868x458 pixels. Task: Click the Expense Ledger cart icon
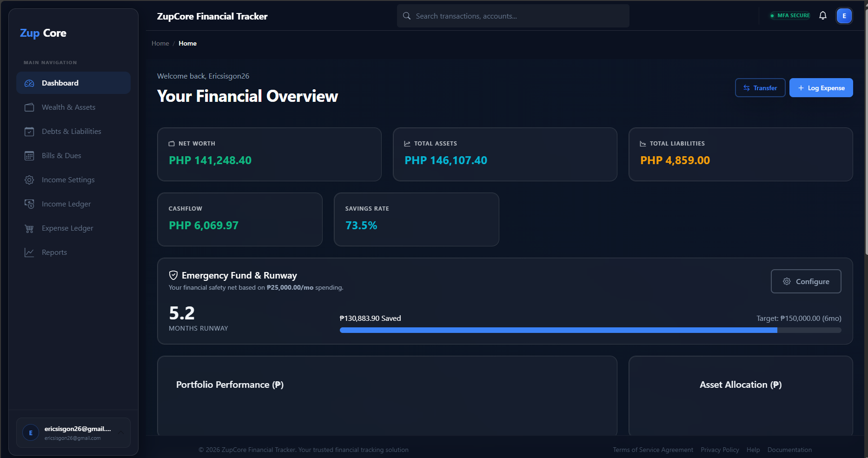(29, 228)
